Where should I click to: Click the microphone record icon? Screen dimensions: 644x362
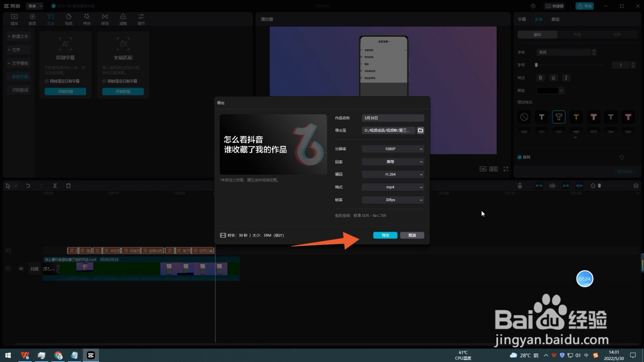point(520,186)
